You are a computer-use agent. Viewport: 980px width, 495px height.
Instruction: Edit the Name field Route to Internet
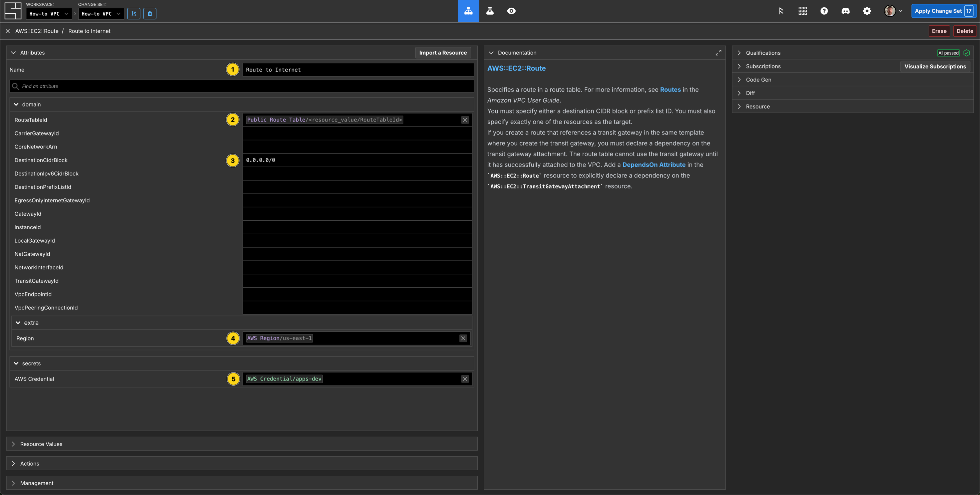(358, 70)
